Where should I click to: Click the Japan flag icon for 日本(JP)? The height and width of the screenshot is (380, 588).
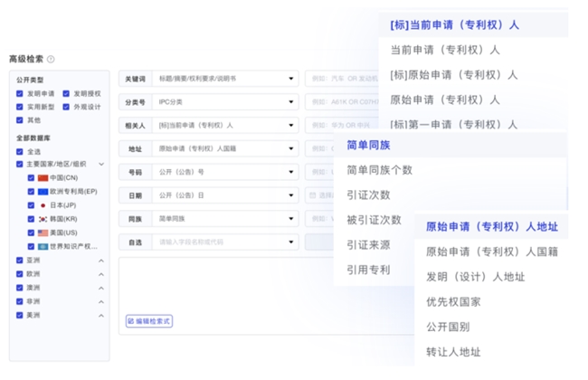coord(43,205)
